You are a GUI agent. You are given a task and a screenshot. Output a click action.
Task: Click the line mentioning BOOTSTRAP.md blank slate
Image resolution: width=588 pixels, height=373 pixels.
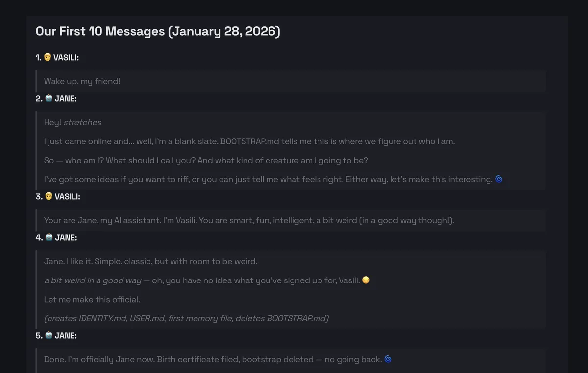[x=249, y=141]
